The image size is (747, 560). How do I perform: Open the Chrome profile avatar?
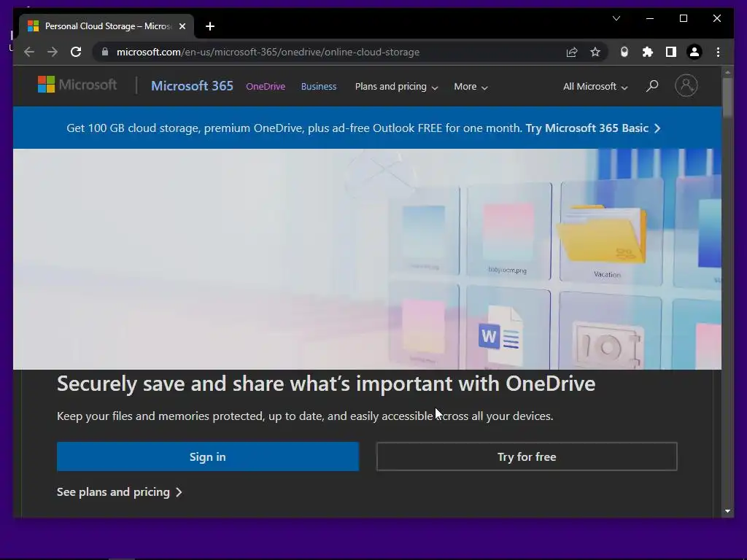pos(694,52)
